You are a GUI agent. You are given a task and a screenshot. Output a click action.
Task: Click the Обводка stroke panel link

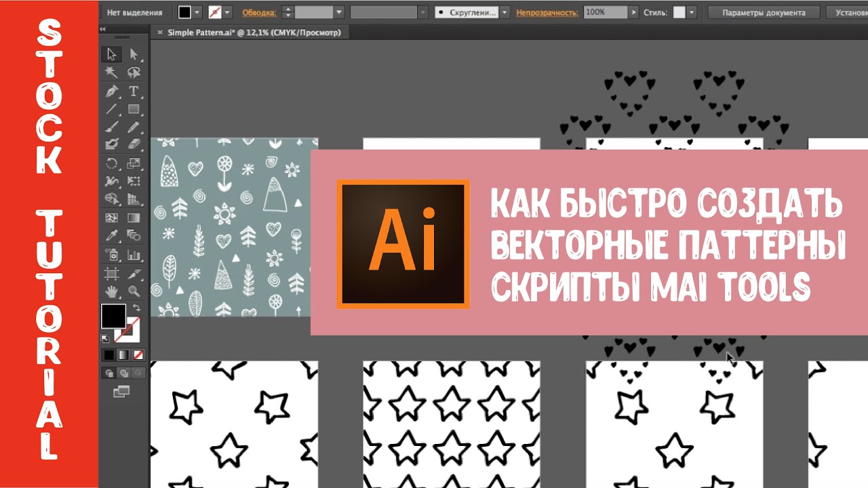tap(259, 12)
